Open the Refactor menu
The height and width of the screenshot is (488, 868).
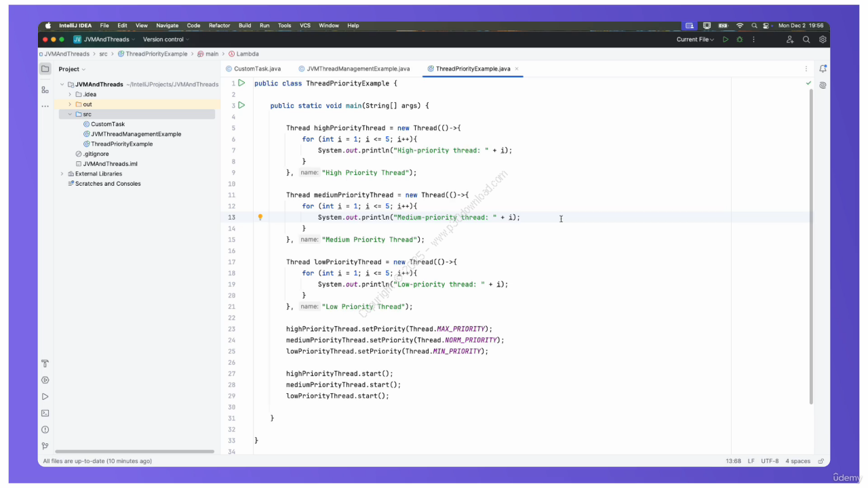click(x=219, y=26)
